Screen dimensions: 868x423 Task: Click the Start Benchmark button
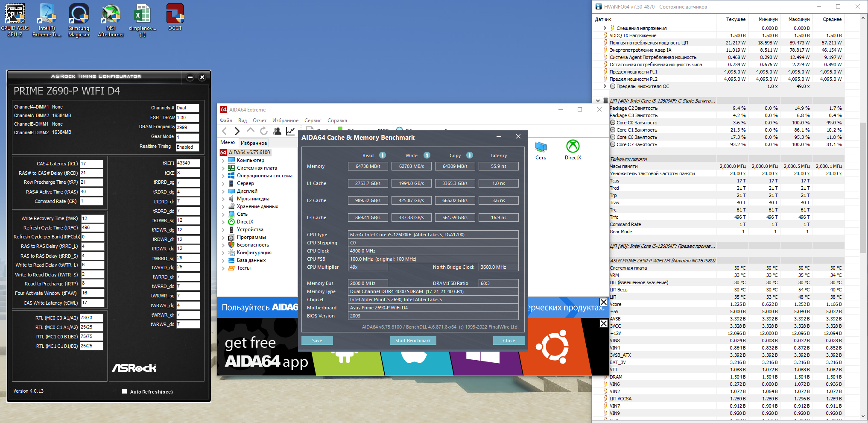click(413, 341)
